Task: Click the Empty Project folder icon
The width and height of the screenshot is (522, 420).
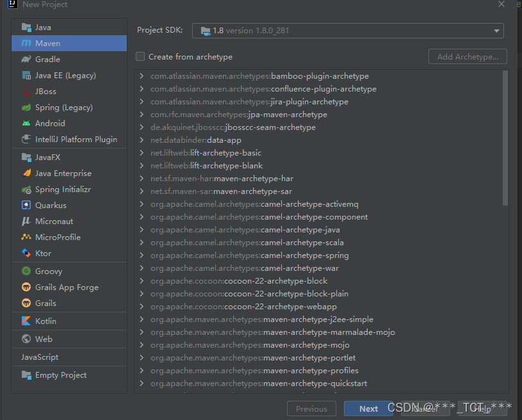Action: (26, 375)
